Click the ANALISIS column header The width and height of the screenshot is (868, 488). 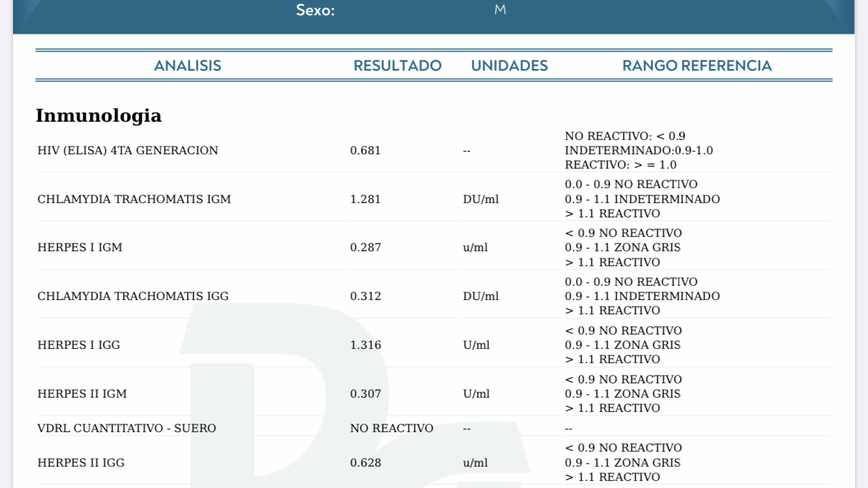tap(187, 66)
